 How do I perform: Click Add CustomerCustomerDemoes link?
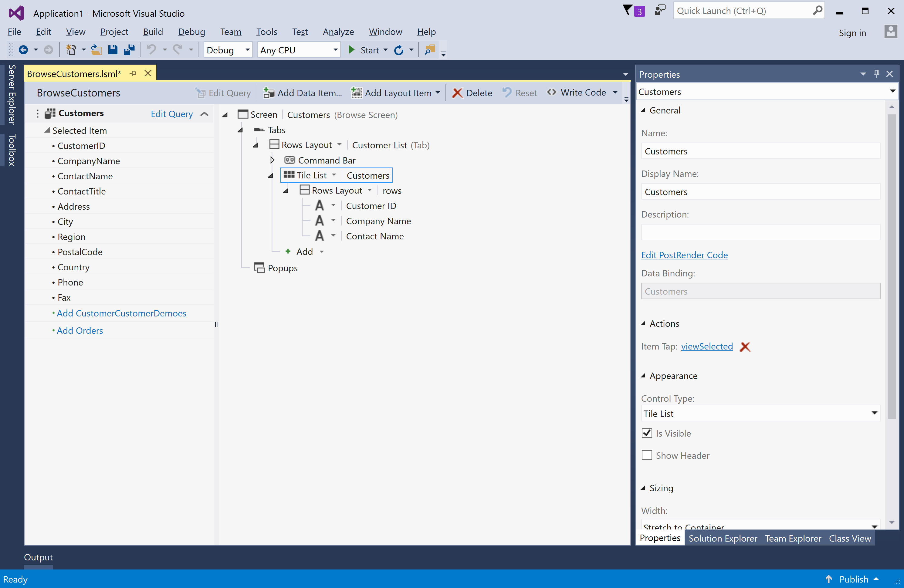pyautogui.click(x=122, y=313)
